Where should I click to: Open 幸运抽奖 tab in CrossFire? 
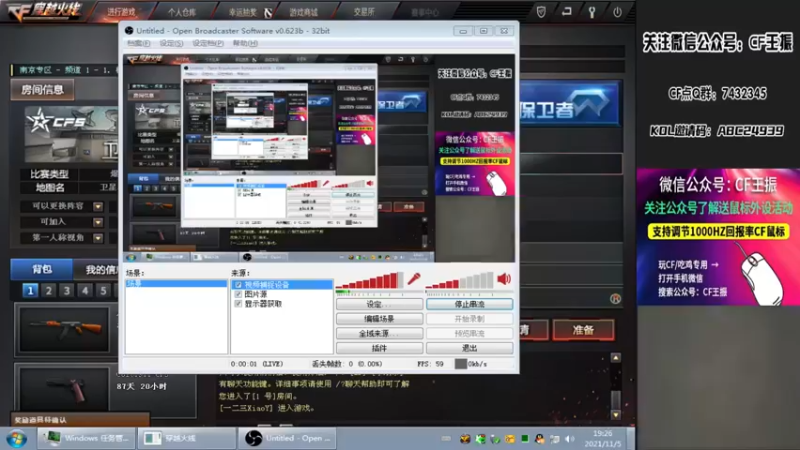[243, 12]
